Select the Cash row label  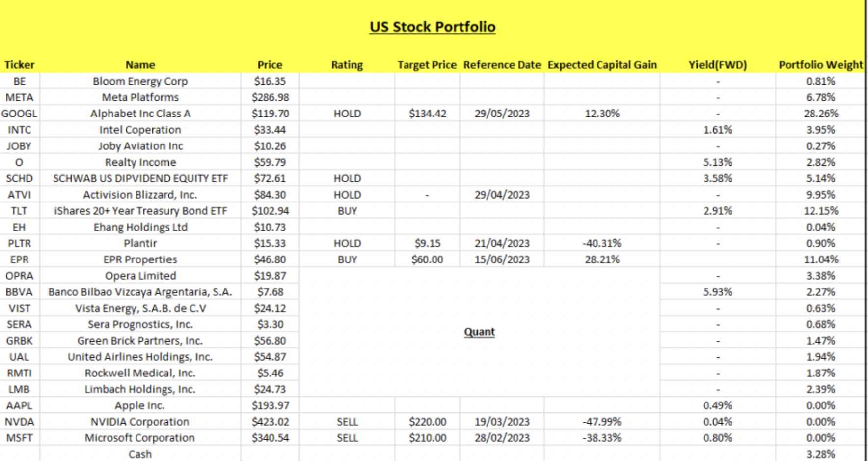pyautogui.click(x=140, y=454)
